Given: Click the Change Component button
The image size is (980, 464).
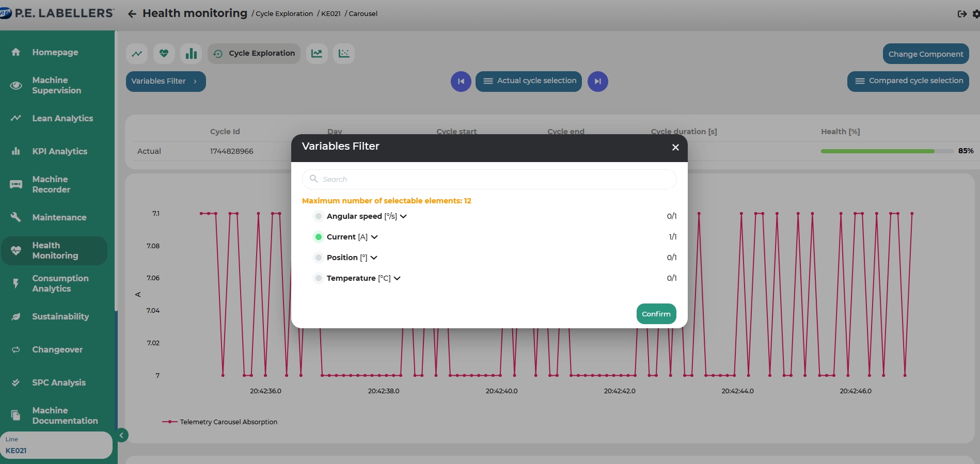Looking at the screenshot, I should (925, 54).
